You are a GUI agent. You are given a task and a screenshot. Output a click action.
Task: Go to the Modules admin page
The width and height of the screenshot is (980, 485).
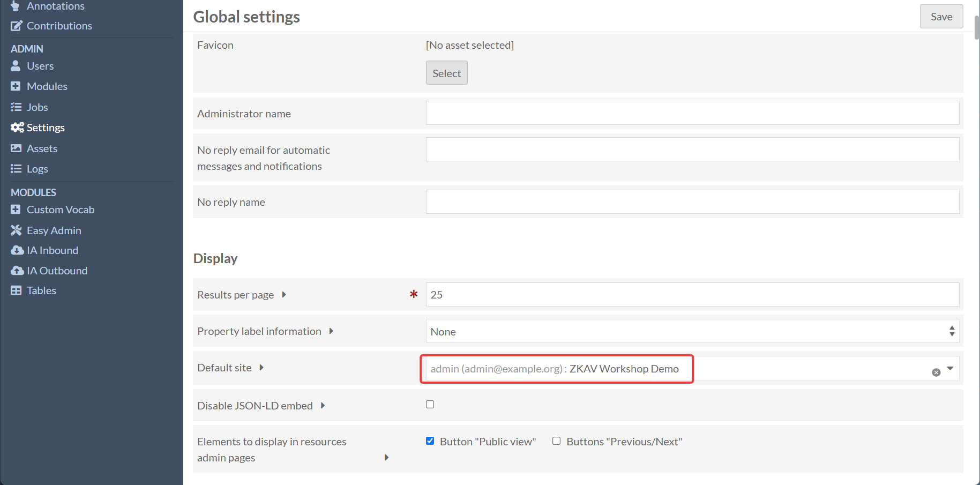tap(47, 86)
